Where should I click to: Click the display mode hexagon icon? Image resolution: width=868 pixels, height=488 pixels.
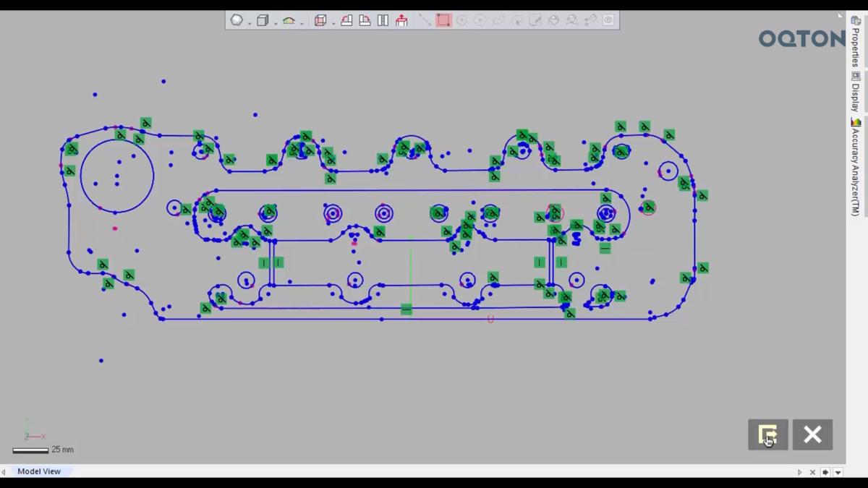[237, 20]
